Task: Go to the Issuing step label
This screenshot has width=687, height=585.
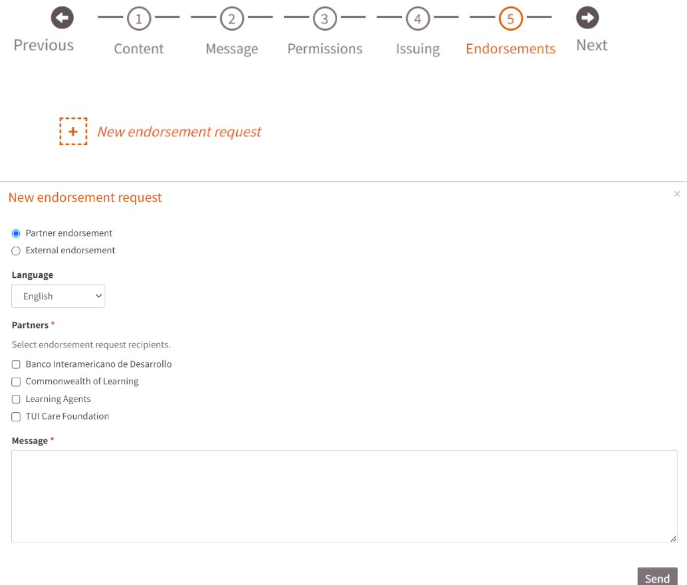Action: click(x=418, y=49)
